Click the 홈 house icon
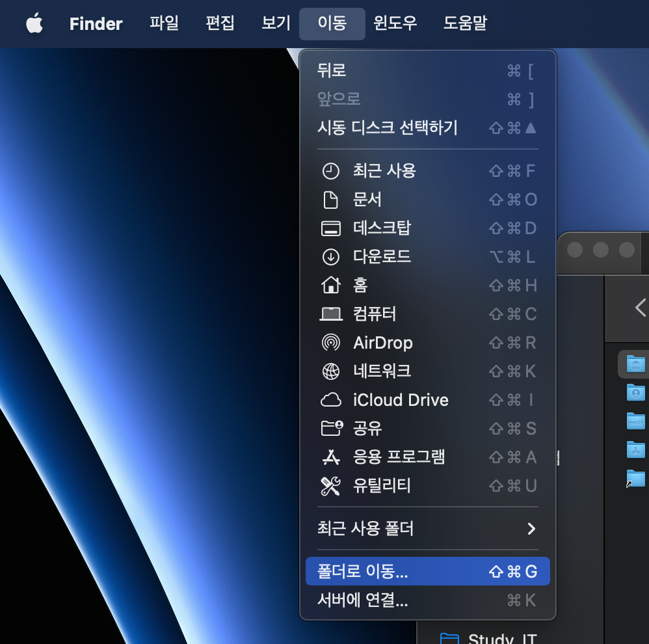 pos(331,285)
